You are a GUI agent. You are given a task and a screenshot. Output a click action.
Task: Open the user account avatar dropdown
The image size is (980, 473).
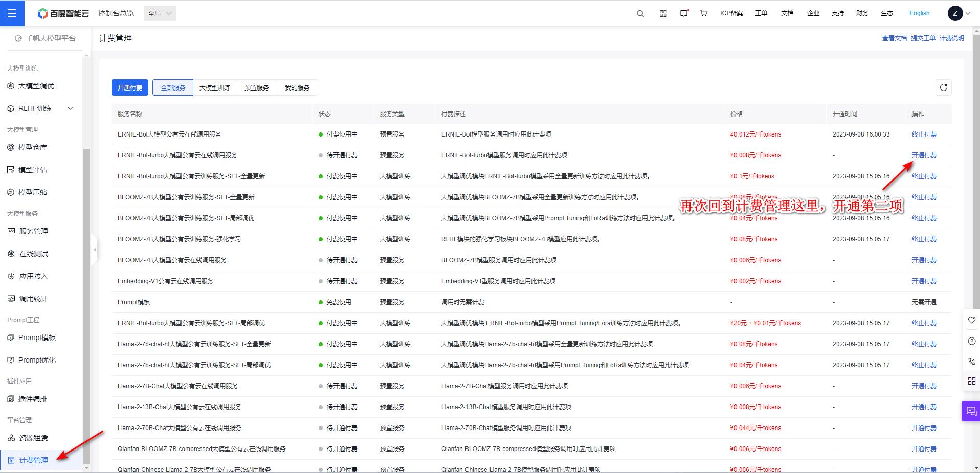(x=959, y=13)
